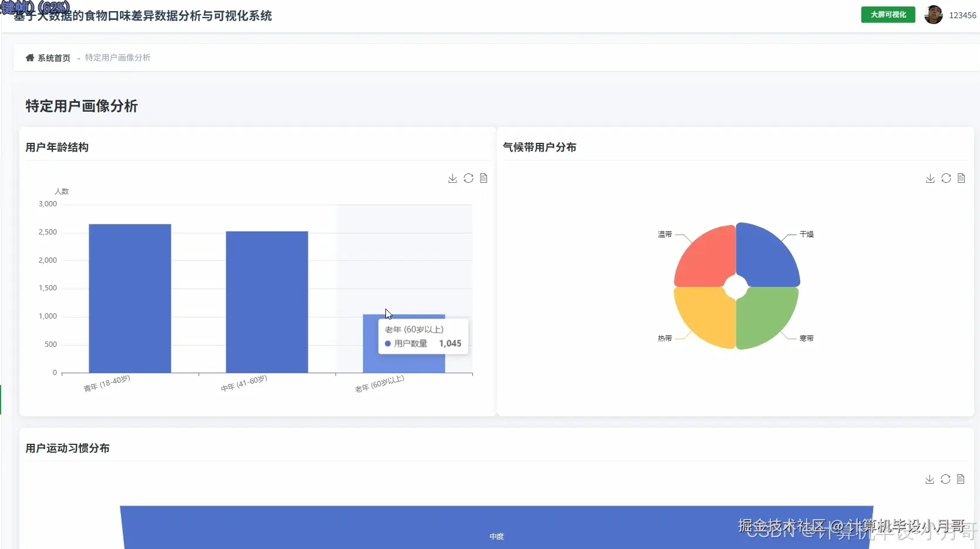Refresh the 用户年龄结构 chart data

click(x=468, y=178)
